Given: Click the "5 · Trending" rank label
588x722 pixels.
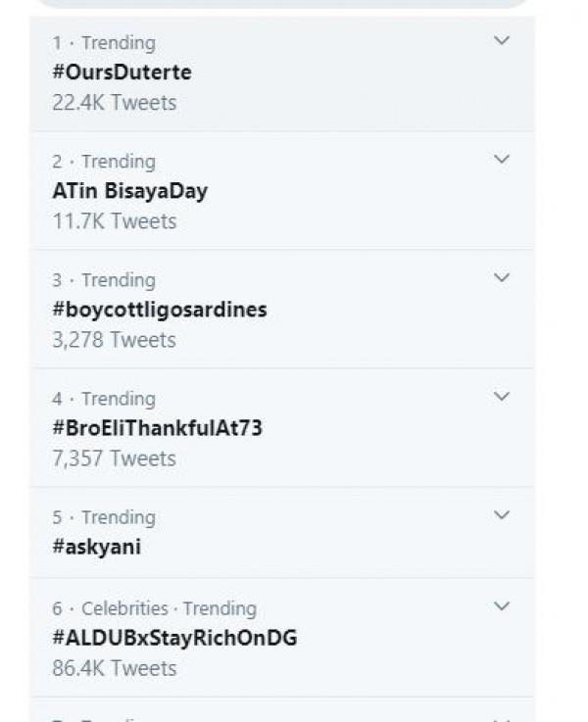Looking at the screenshot, I should 104,517.
